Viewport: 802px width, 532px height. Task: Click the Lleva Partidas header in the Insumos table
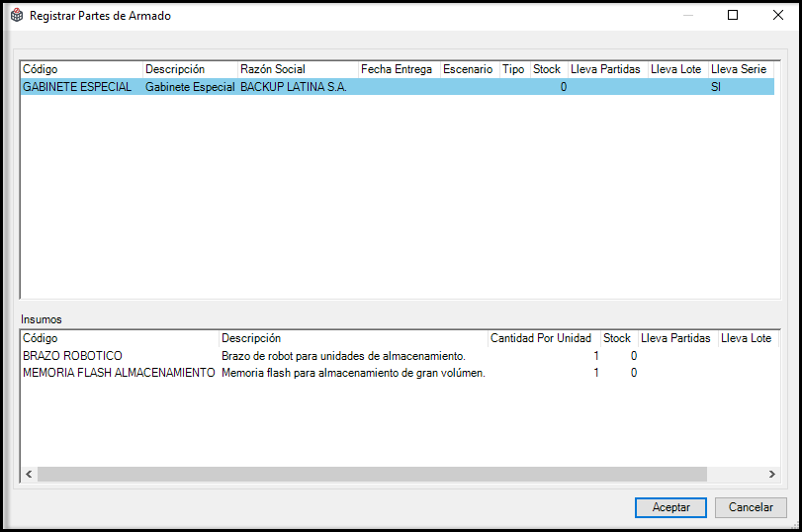[x=677, y=338]
